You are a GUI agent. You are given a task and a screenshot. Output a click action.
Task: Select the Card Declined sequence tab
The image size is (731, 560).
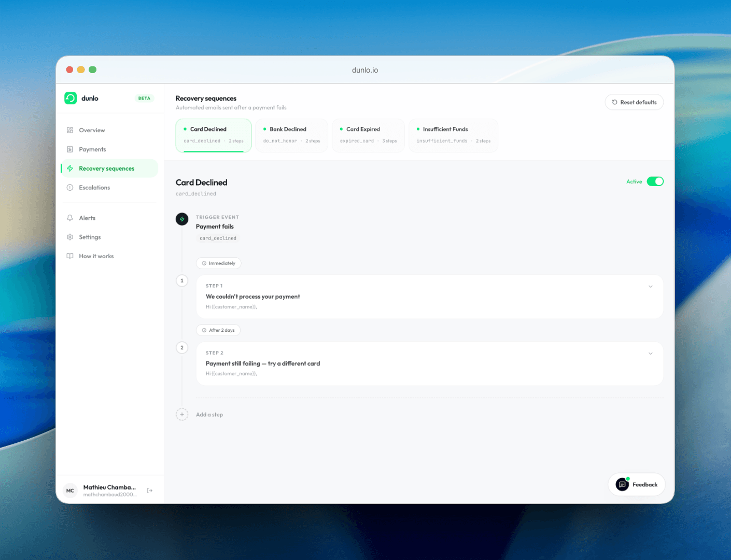(214, 135)
